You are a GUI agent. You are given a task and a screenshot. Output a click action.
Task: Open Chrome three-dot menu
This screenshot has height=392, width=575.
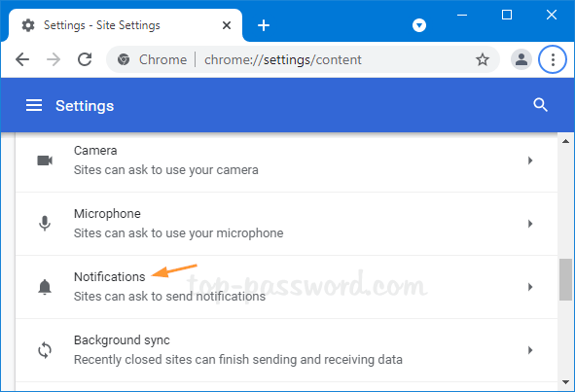553,59
